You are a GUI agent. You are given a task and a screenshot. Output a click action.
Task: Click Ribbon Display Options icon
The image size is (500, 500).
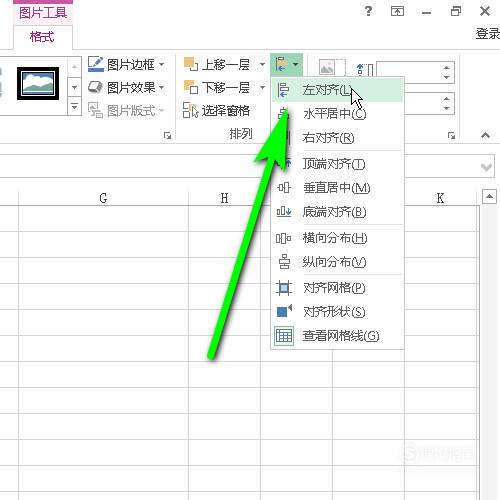click(397, 12)
